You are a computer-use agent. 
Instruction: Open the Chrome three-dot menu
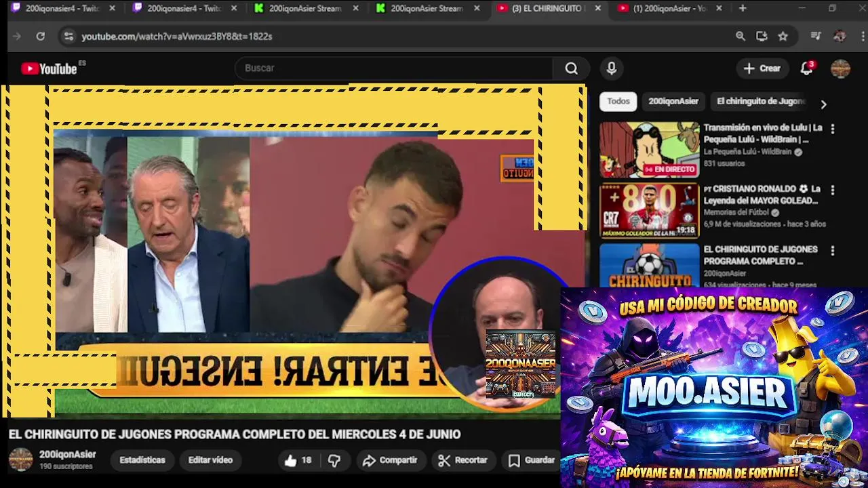861,37
